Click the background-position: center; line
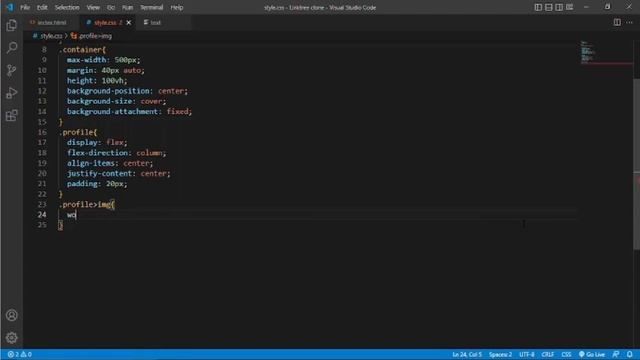The image size is (640, 360). point(127,91)
